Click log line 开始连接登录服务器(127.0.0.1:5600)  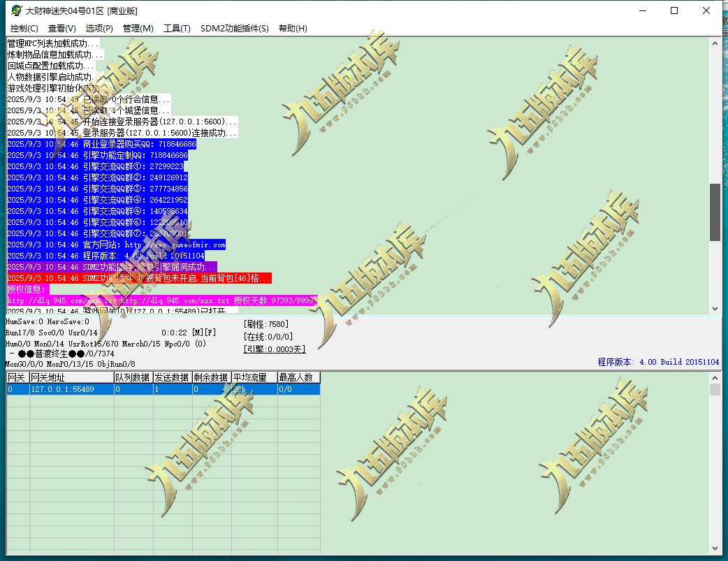[122, 122]
